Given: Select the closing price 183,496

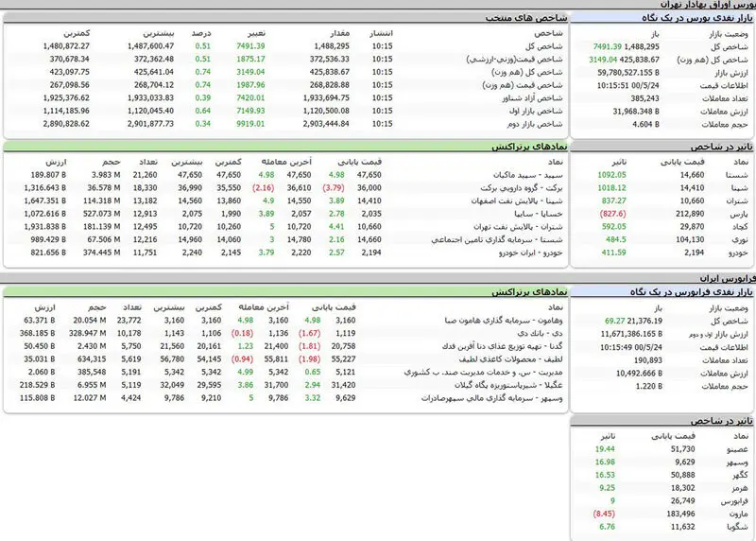Looking at the screenshot, I should tap(680, 514).
